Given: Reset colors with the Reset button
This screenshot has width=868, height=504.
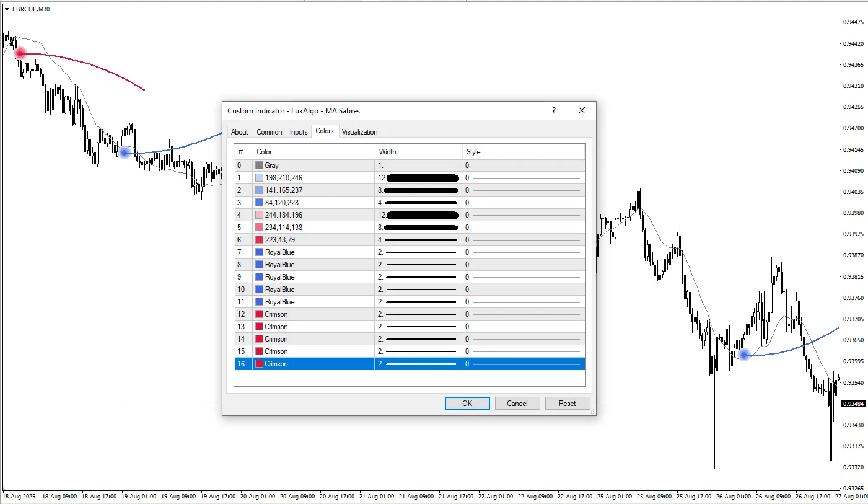Looking at the screenshot, I should tap(567, 404).
